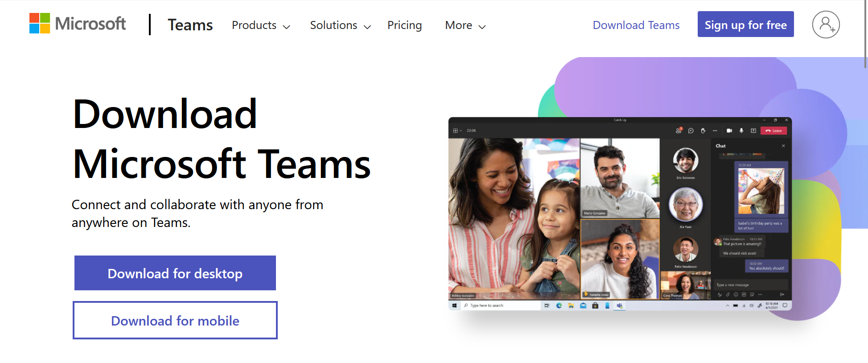868x363 pixels.
Task: Toggle the microphone icon in meeting toolbar
Action: [741, 131]
